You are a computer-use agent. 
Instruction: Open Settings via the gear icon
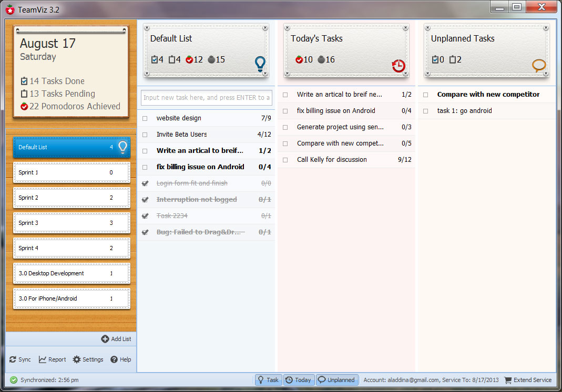[77, 360]
